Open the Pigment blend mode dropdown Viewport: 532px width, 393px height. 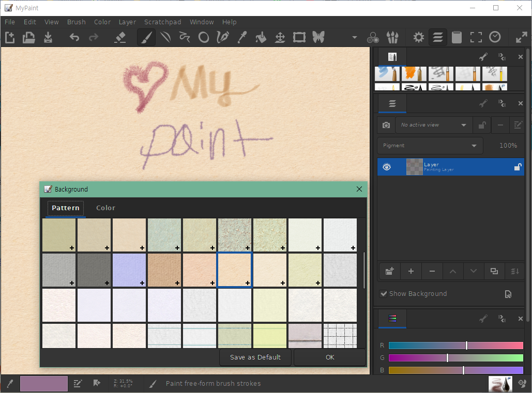430,145
